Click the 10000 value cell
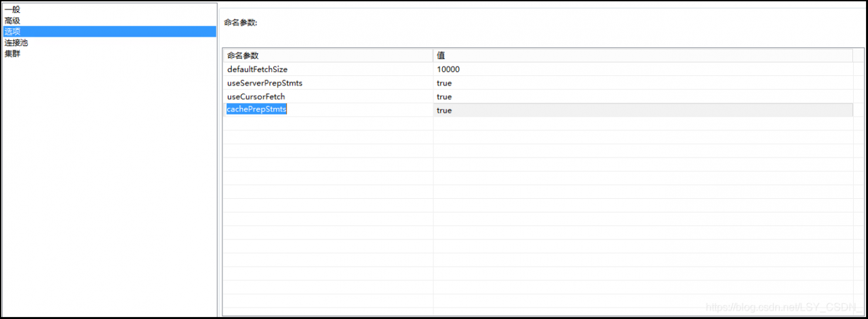 click(448, 69)
